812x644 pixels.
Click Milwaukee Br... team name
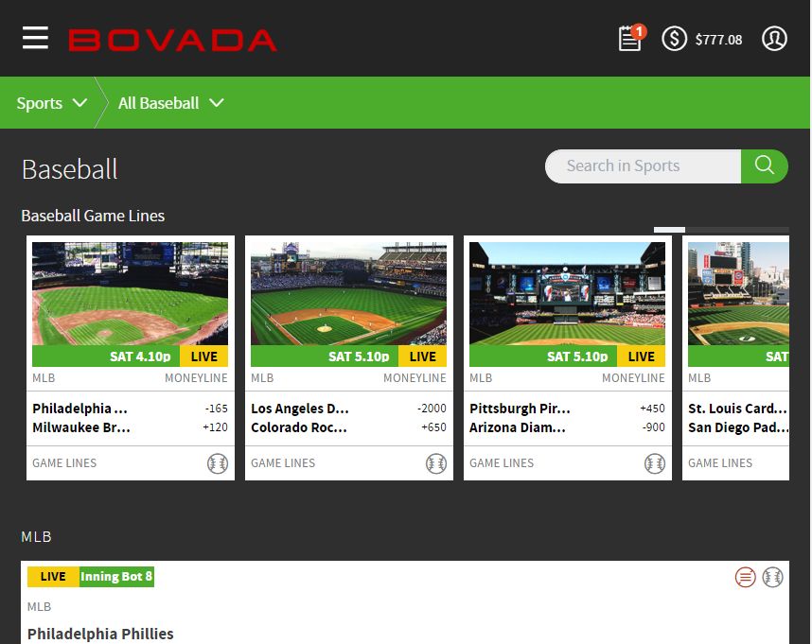[81, 427]
